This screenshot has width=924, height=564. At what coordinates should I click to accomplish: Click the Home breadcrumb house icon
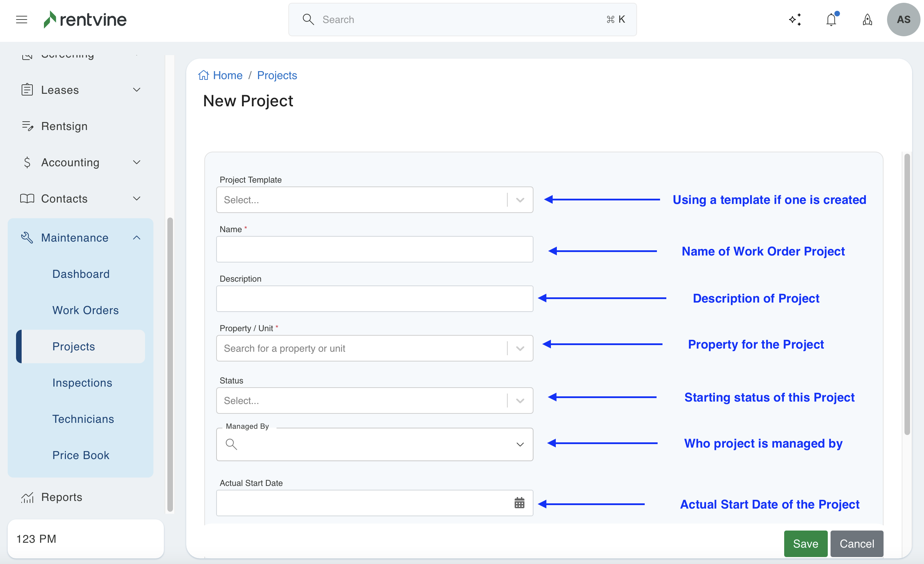[x=203, y=75]
